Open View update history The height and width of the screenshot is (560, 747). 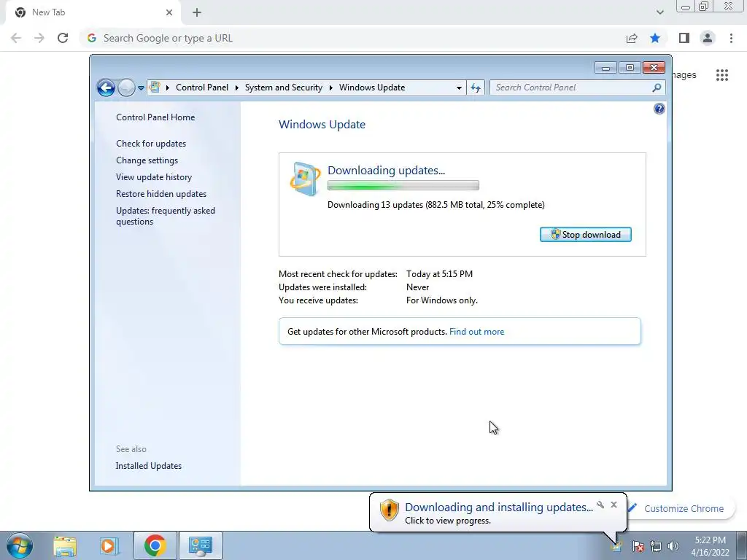click(x=154, y=177)
